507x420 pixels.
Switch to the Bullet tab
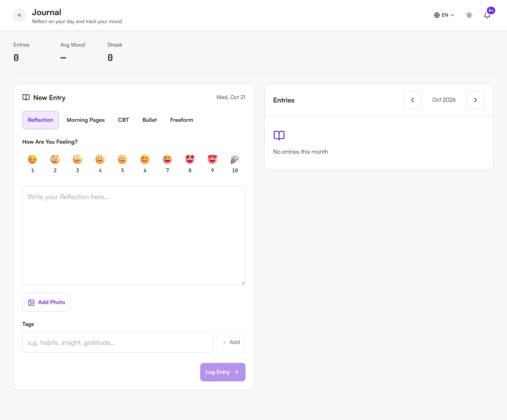(x=149, y=120)
